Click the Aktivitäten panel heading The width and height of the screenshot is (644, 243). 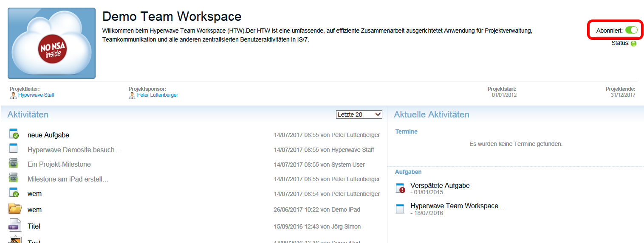pos(28,115)
